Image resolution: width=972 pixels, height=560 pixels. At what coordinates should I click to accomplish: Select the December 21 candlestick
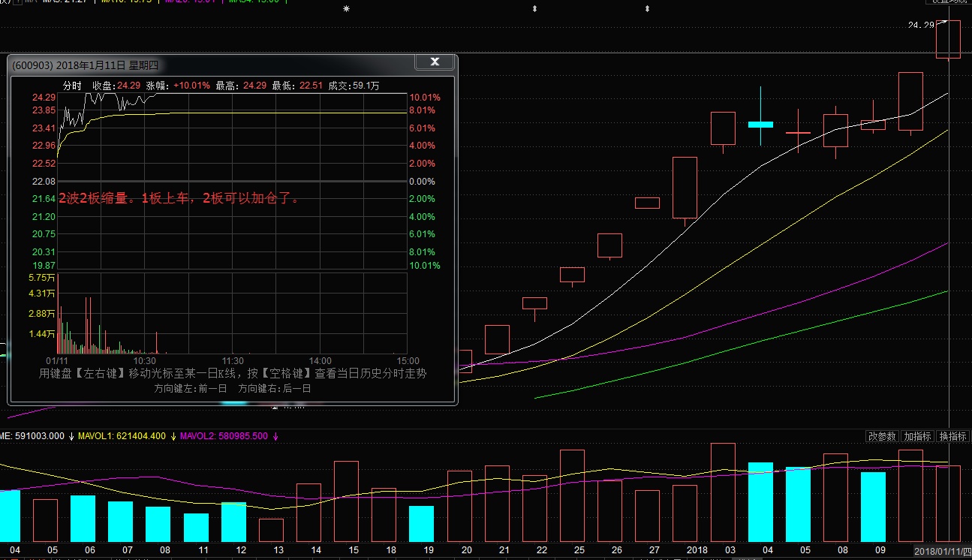click(497, 339)
